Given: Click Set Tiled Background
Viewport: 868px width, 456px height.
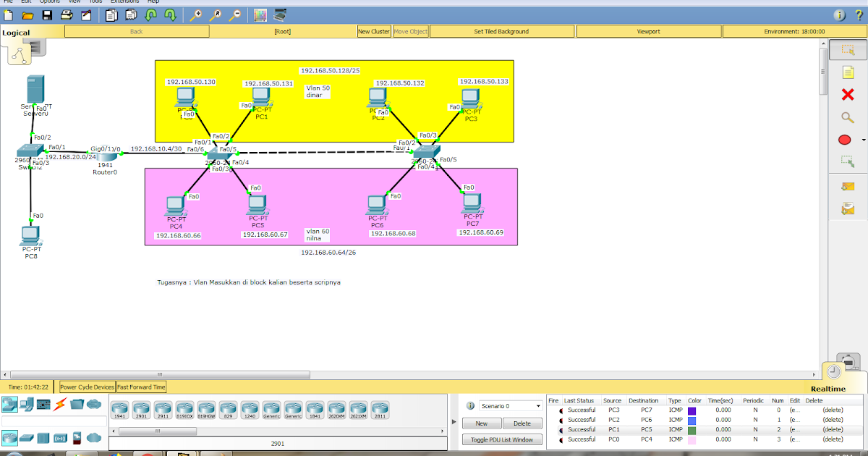Looking at the screenshot, I should [x=501, y=31].
